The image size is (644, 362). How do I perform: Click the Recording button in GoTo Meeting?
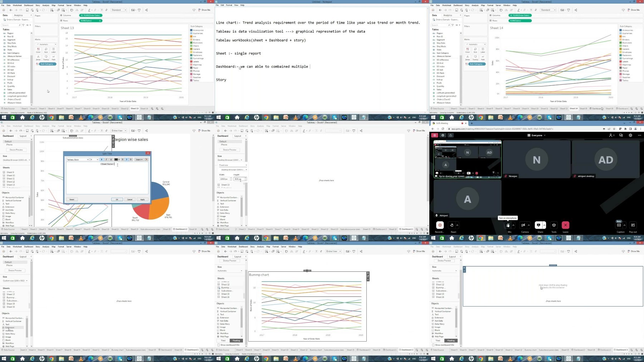(x=440, y=225)
